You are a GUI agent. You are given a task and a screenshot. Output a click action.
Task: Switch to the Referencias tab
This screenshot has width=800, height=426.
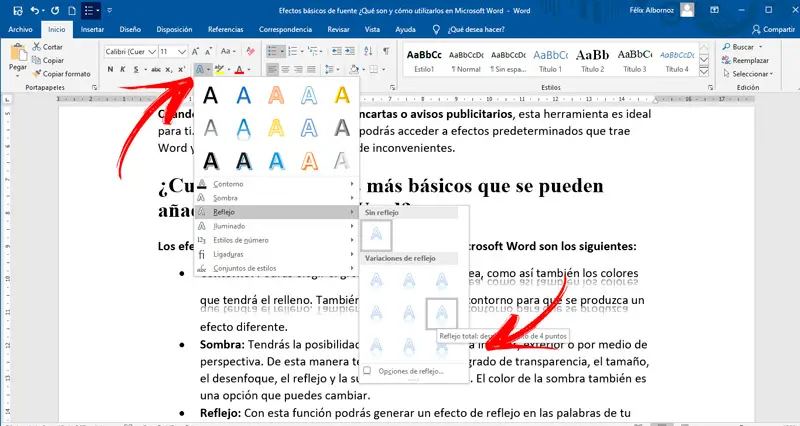(x=226, y=30)
